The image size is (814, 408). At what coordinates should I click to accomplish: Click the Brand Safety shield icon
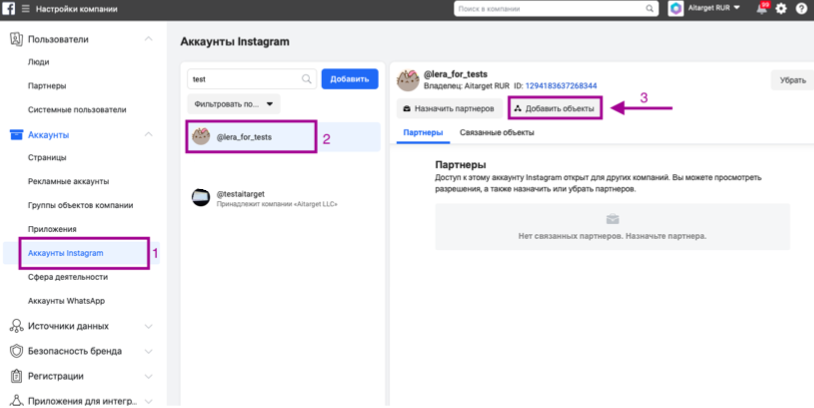tap(17, 351)
